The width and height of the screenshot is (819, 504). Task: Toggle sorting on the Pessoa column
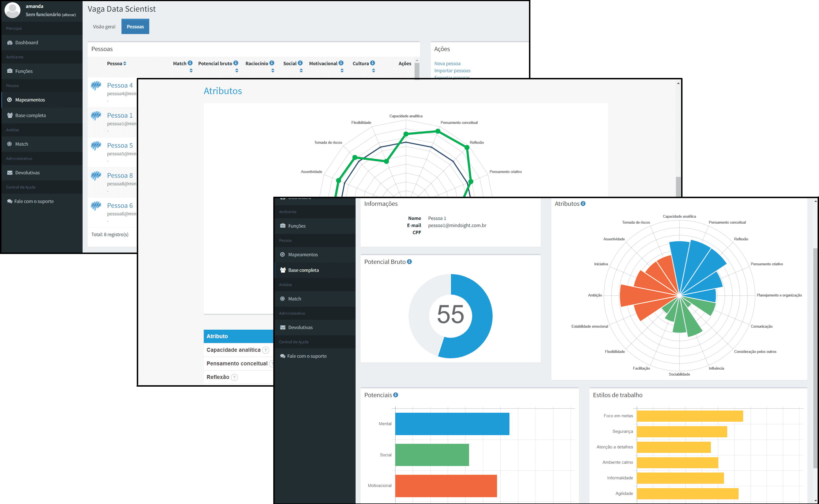click(125, 63)
